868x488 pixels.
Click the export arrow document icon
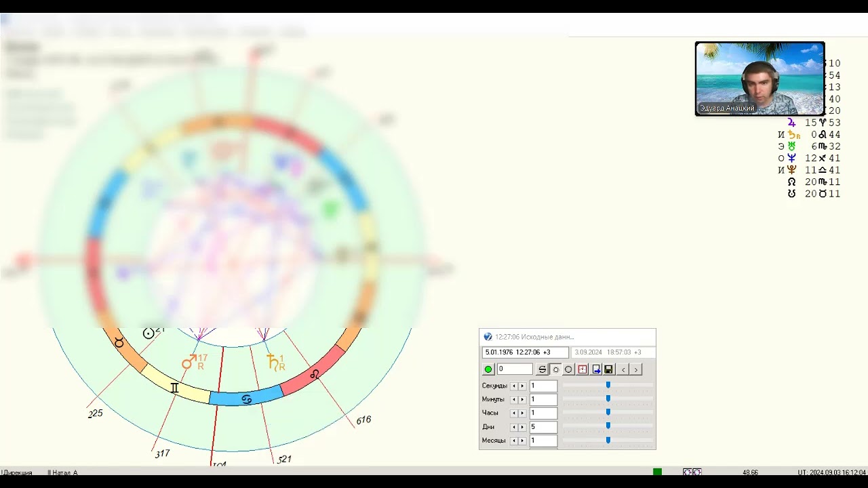596,369
